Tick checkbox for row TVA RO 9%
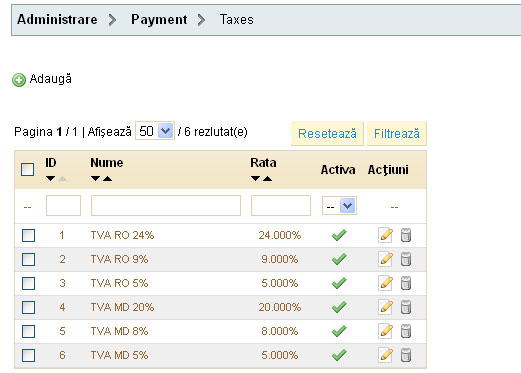 pyautogui.click(x=28, y=259)
